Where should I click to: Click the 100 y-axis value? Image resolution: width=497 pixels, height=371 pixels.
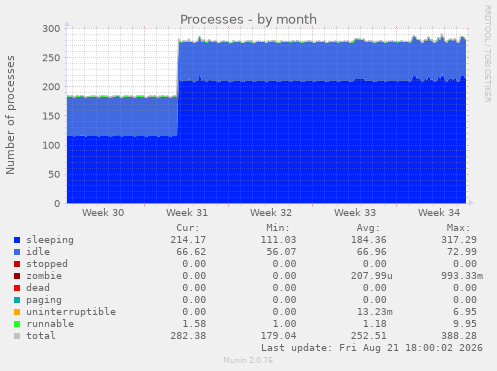click(51, 145)
